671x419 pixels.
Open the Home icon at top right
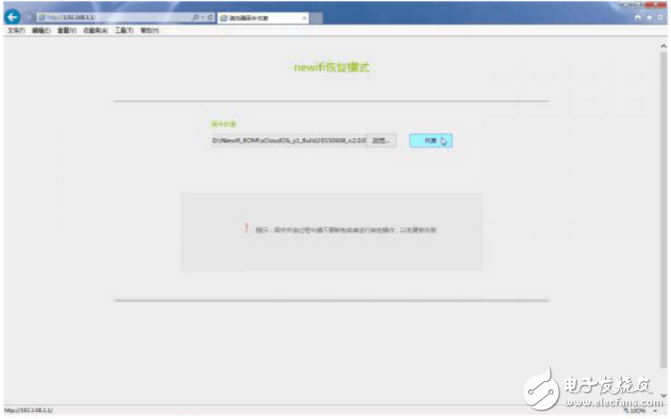click(x=638, y=18)
